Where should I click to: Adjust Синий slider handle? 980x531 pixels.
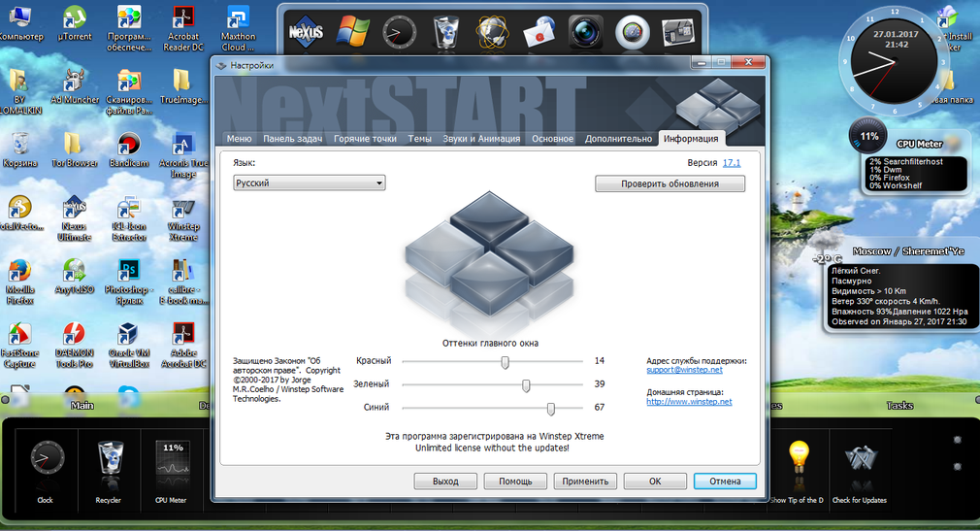pyautogui.click(x=550, y=409)
